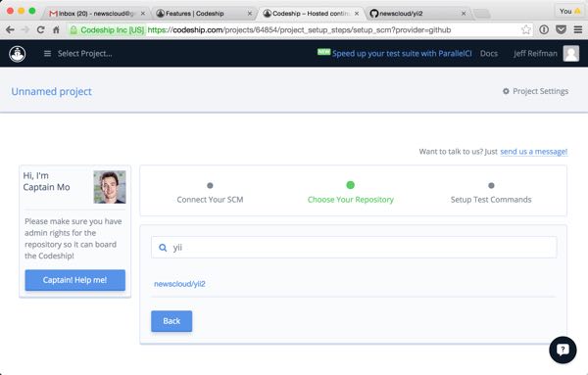Close the Features | Codeship tab
Screen dimensions: 588x375
click(x=250, y=13)
